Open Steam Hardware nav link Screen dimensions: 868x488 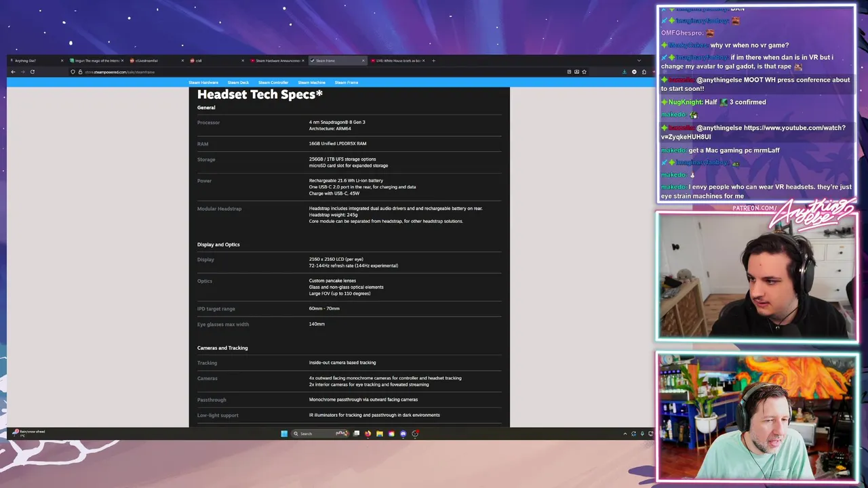coord(203,83)
